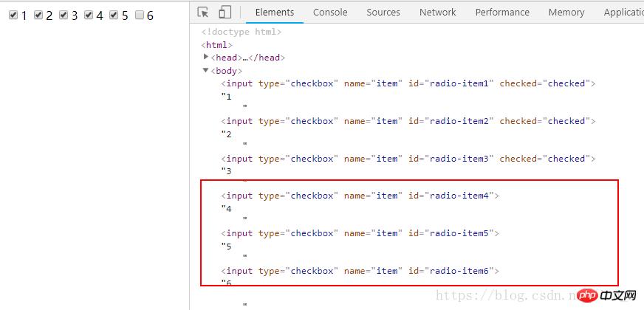Viewport: 644px width, 310px height.
Task: Open the Sources tab
Action: (383, 13)
